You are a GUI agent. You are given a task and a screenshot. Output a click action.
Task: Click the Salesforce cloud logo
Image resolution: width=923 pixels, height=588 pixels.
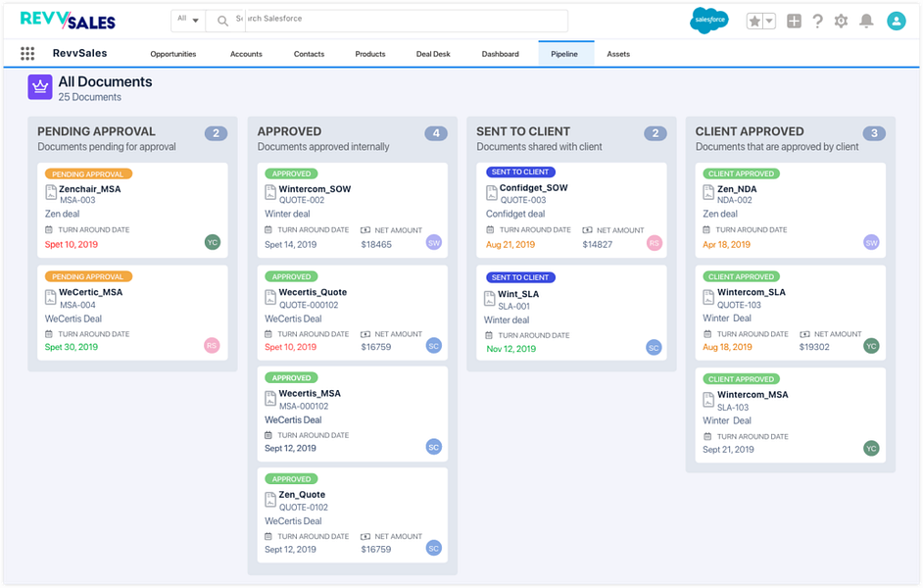click(709, 20)
